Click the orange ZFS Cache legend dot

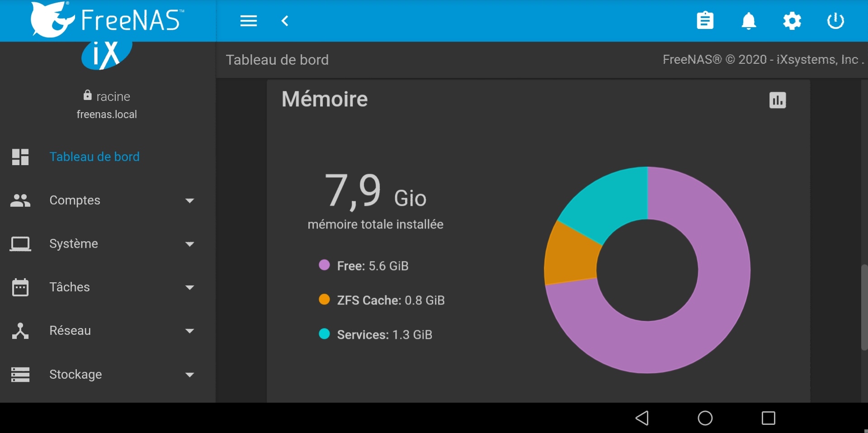point(324,300)
